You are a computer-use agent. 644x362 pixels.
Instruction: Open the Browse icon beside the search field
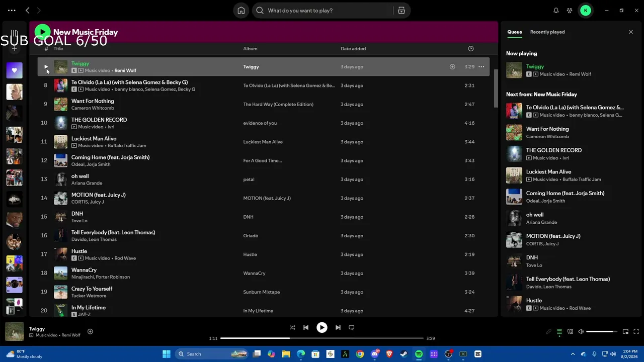tap(401, 11)
